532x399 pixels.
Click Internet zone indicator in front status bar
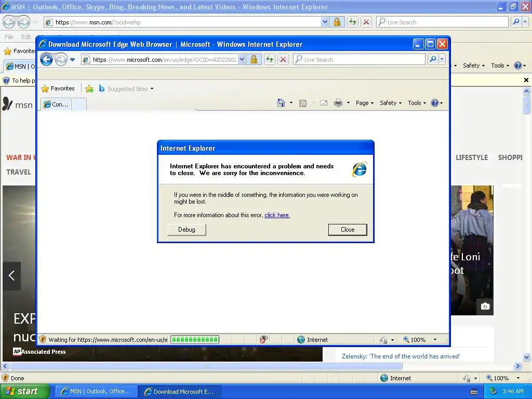(312, 340)
